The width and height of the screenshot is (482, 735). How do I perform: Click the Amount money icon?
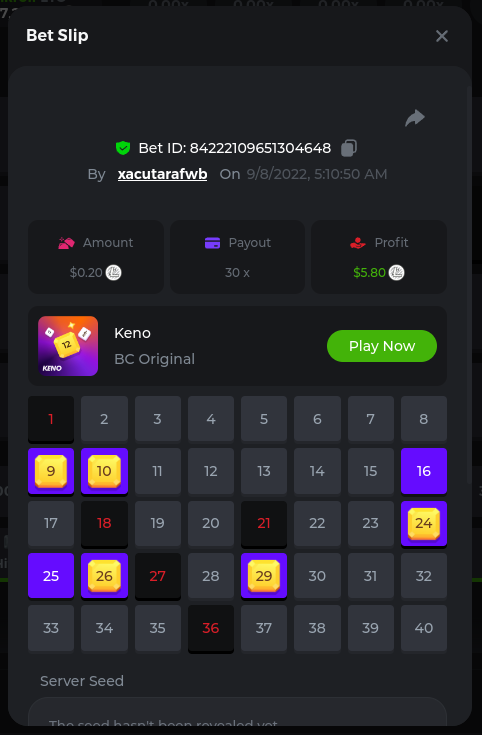[67, 243]
